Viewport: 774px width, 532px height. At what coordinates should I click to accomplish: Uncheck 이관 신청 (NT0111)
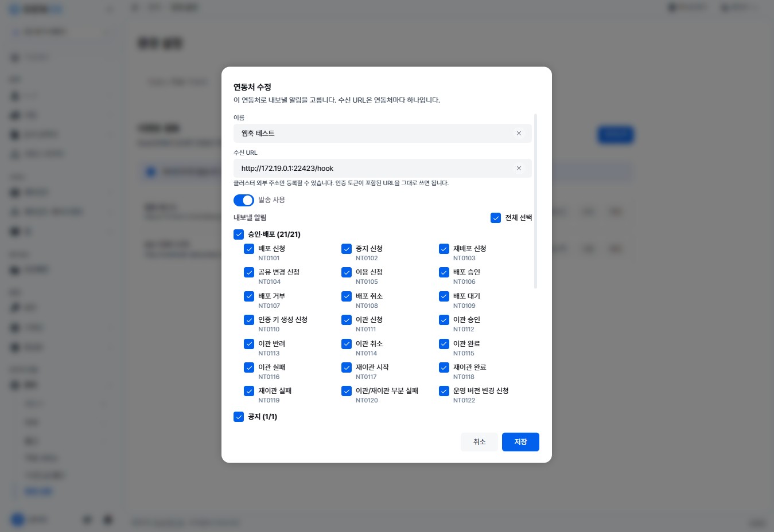347,320
